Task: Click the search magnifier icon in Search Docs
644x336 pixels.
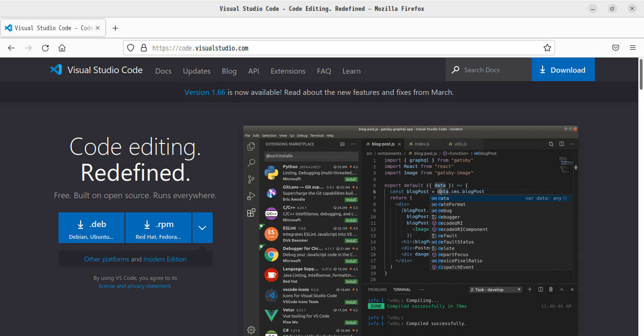Action: pyautogui.click(x=455, y=70)
